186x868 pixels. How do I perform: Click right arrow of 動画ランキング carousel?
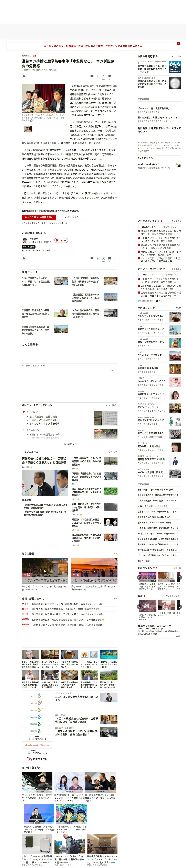point(180,577)
